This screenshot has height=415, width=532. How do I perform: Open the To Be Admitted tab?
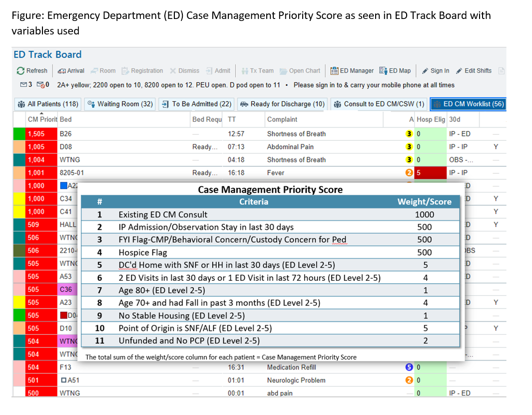point(197,104)
